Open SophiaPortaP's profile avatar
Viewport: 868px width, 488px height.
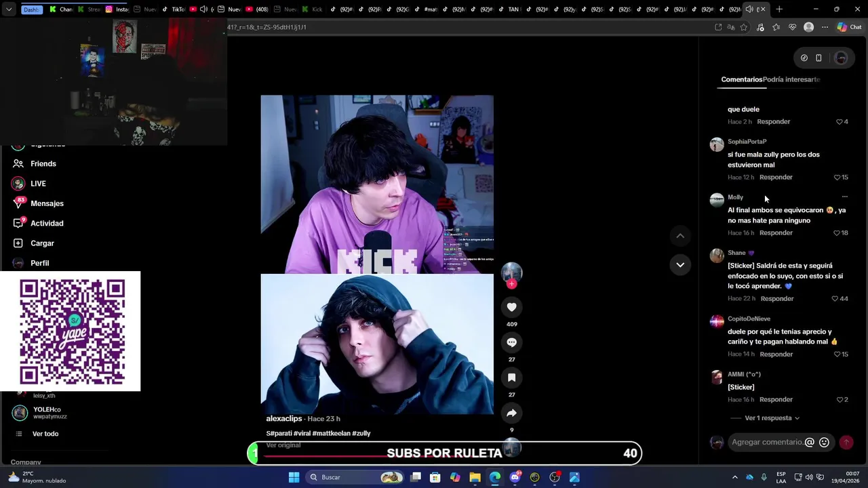[717, 144]
